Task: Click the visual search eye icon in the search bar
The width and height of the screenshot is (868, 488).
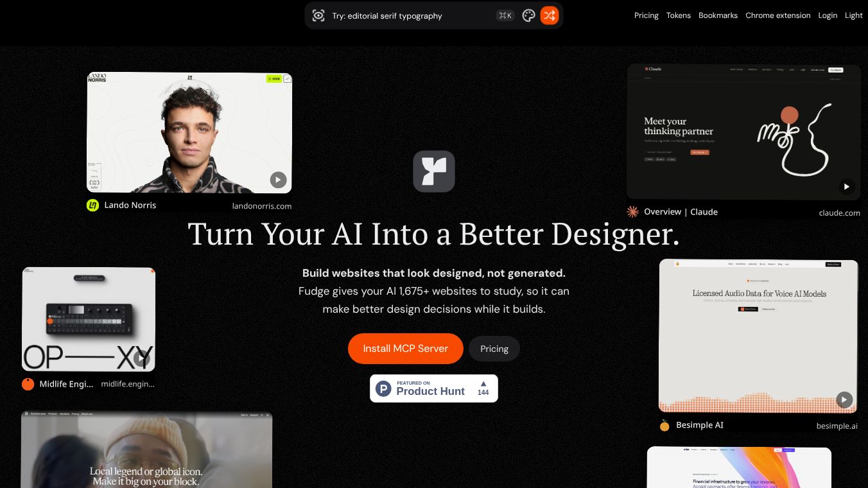Action: (318, 15)
